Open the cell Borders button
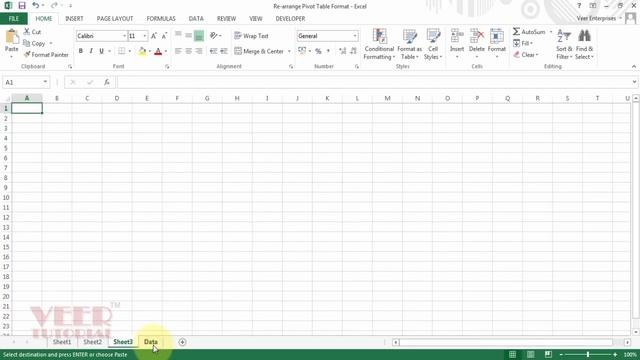The image size is (640, 360). (122, 51)
